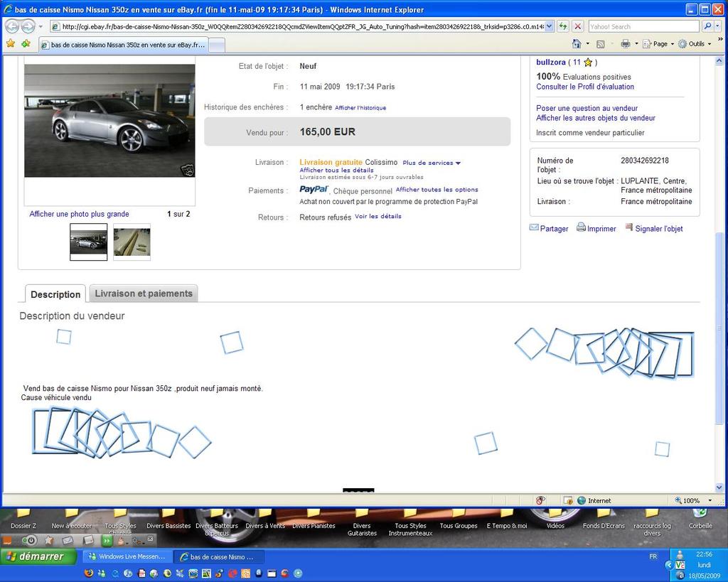
Task: Click the Print toolbar icon
Action: (x=625, y=43)
